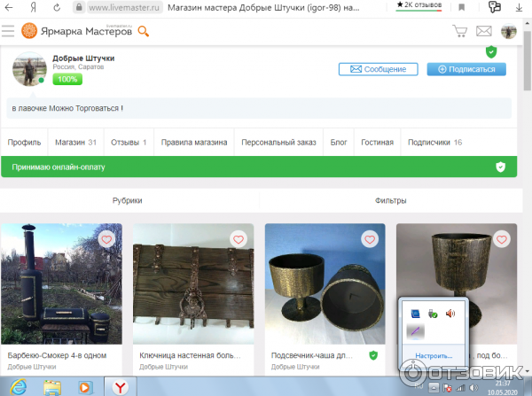Open the Барбекю-Смокер product thumbnail
The width and height of the screenshot is (532, 396).
(59, 283)
